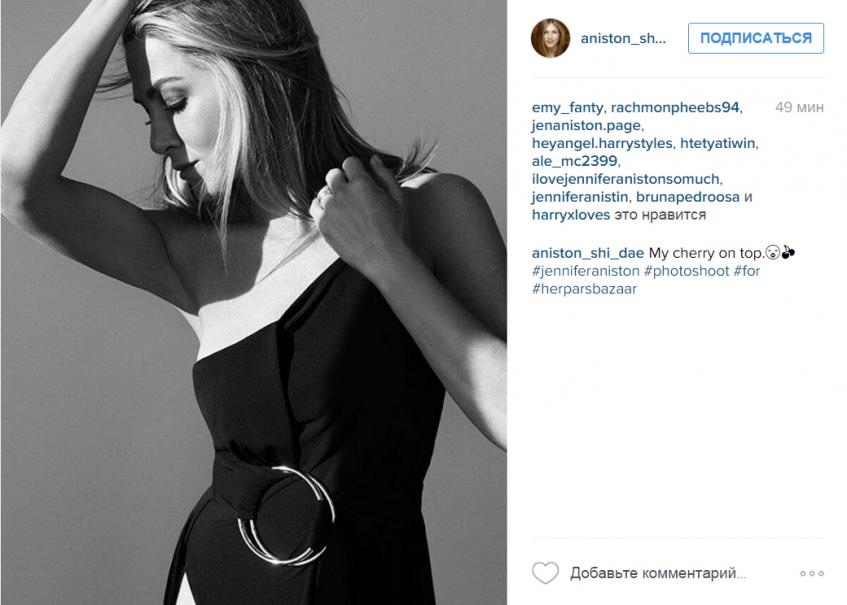847x605 pixels.
Task: Open harryxloves profile link
Action: point(570,214)
